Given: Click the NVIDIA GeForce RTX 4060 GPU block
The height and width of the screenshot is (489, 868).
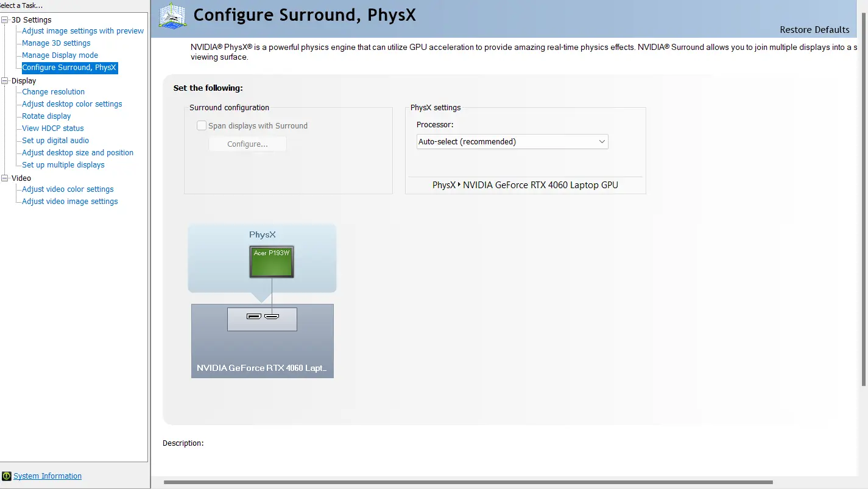Looking at the screenshot, I should [x=263, y=341].
